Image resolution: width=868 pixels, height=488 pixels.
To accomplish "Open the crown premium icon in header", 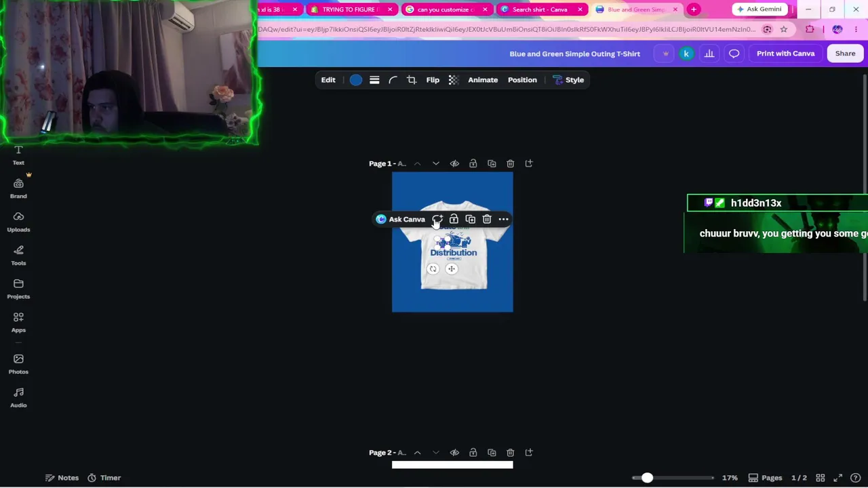I will coord(665,54).
